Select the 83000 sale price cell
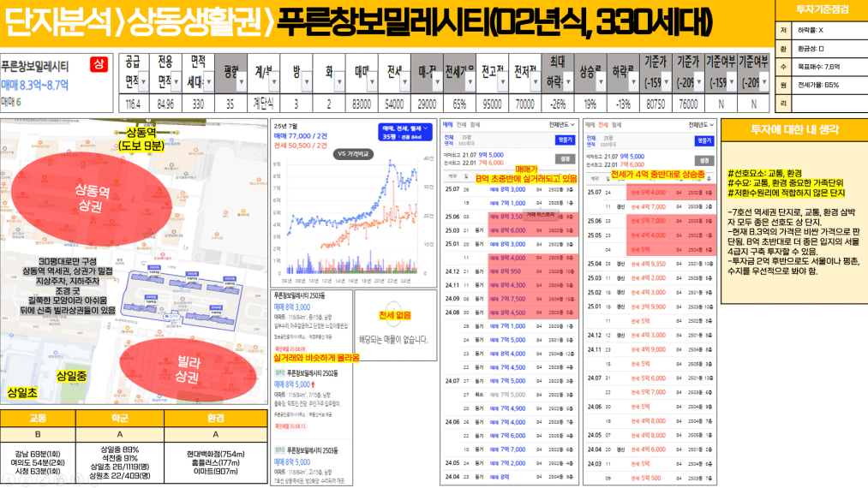 tap(362, 104)
